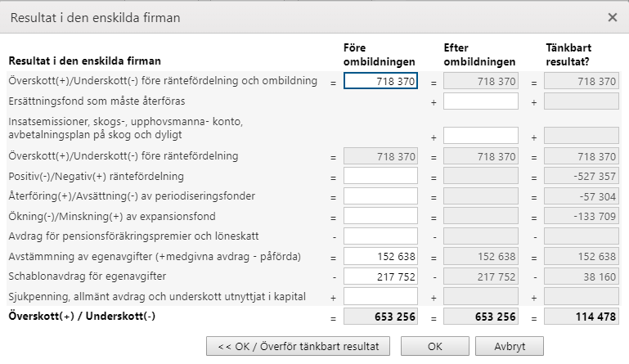Click the Tänkbart resultat? column header
The height and width of the screenshot is (364, 629).
pyautogui.click(x=568, y=55)
